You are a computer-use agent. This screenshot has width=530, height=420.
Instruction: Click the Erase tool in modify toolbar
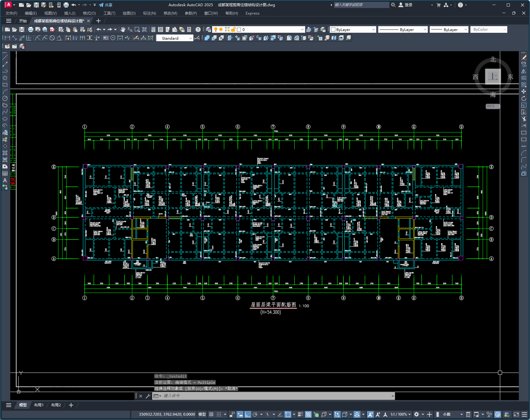(x=524, y=57)
